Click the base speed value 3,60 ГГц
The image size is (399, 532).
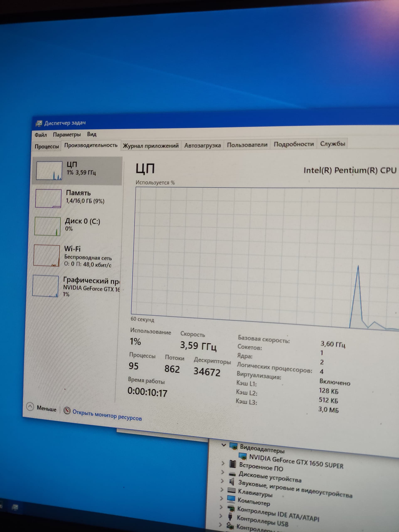click(333, 344)
